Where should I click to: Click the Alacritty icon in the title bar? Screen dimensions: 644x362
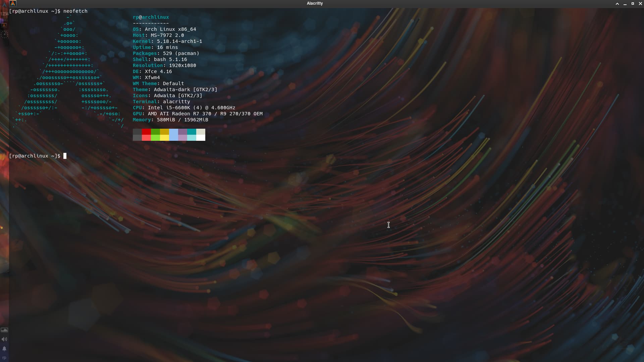[13, 3]
